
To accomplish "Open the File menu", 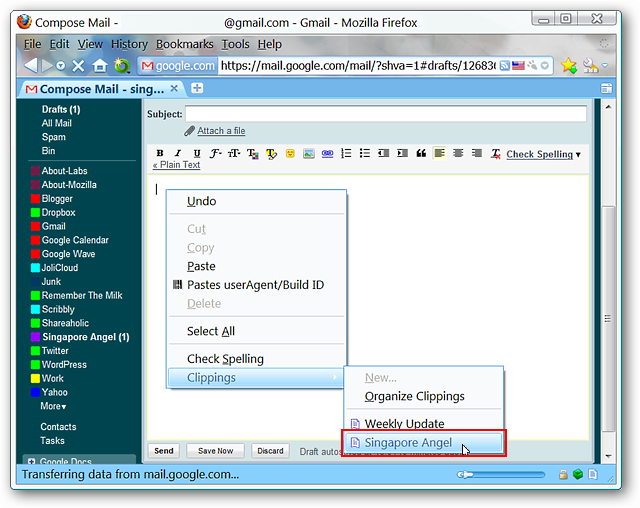I will (32, 44).
